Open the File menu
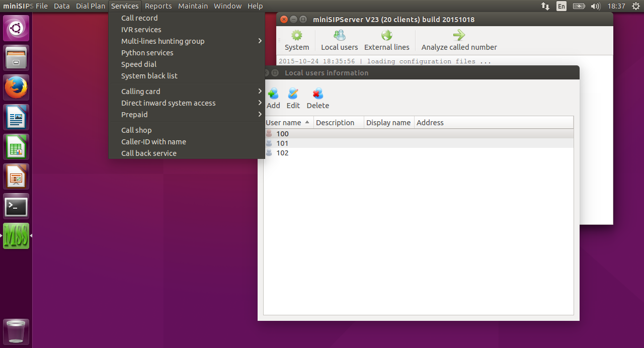This screenshot has width=644, height=348. (x=42, y=6)
